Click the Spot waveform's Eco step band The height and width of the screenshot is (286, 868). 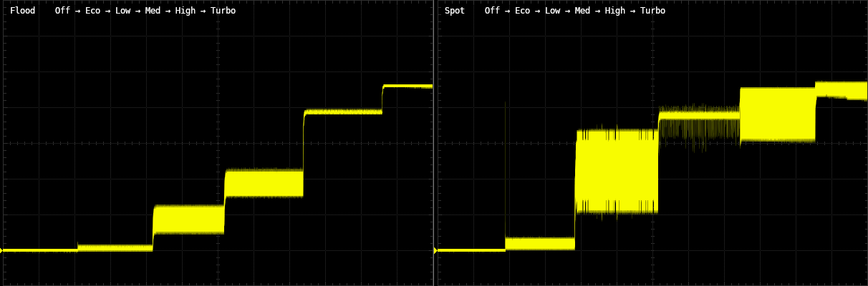click(540, 243)
